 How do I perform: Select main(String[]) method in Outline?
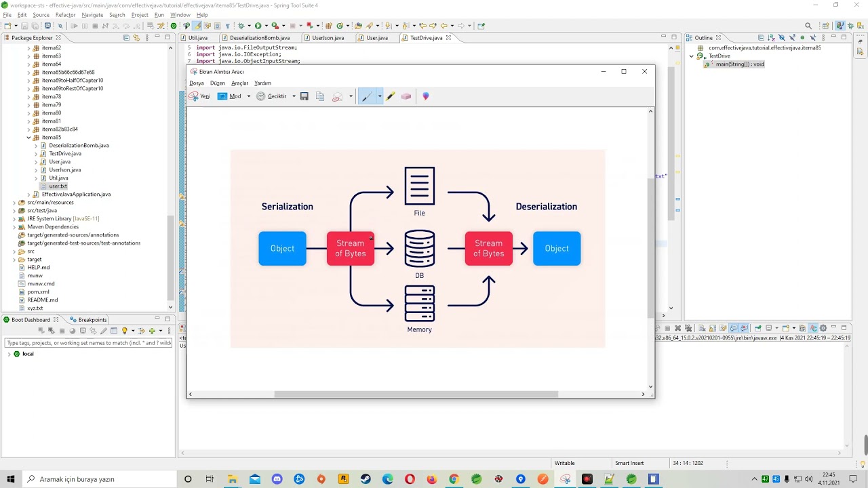[740, 64]
